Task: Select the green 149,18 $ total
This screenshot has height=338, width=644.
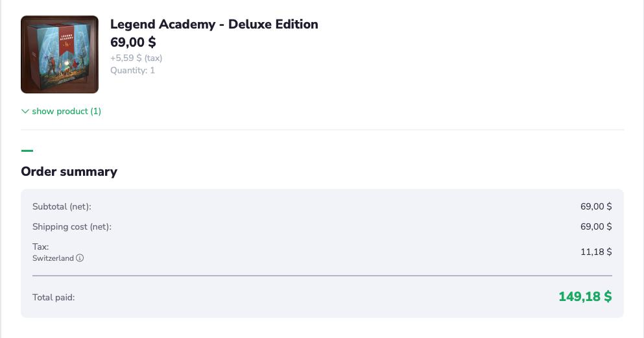Action: (x=585, y=296)
